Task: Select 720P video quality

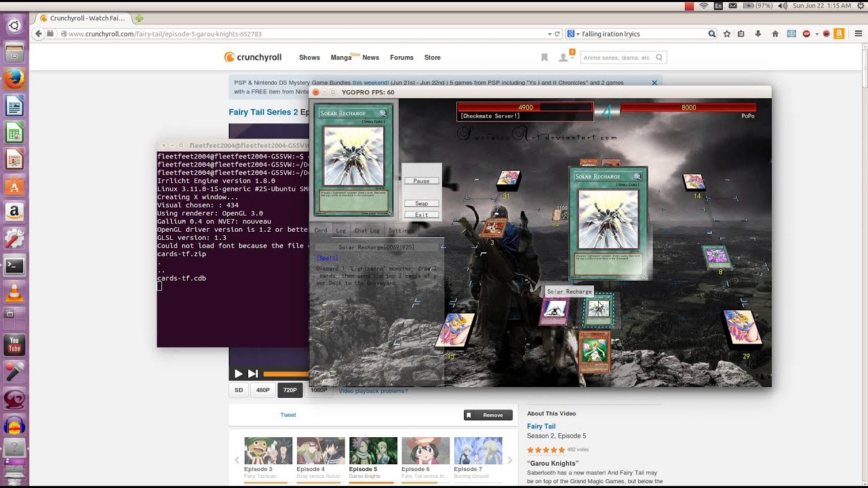Action: click(290, 390)
